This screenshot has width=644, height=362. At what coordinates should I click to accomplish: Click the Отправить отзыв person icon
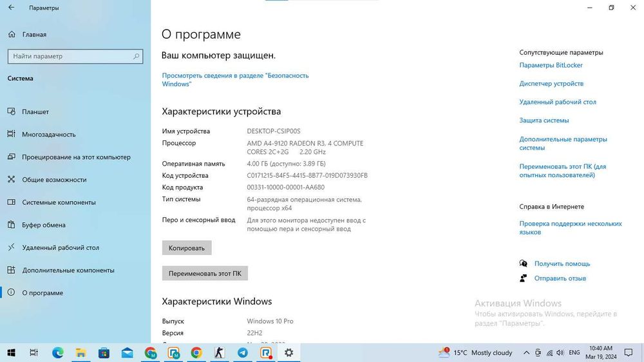(523, 278)
